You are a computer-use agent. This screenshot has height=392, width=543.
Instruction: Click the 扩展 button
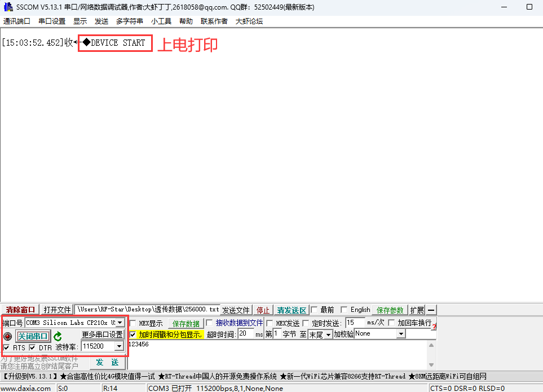(417, 310)
